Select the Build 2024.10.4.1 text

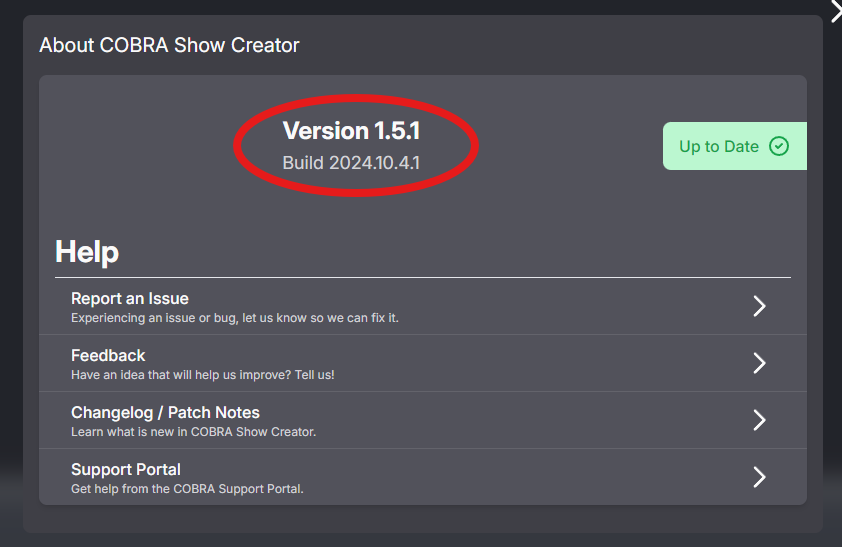pyautogui.click(x=351, y=163)
